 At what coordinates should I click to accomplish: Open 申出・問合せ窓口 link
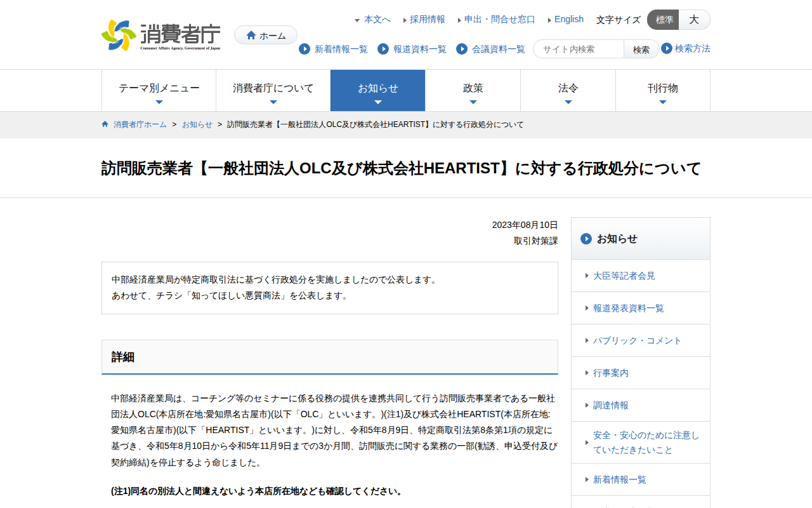pos(500,20)
